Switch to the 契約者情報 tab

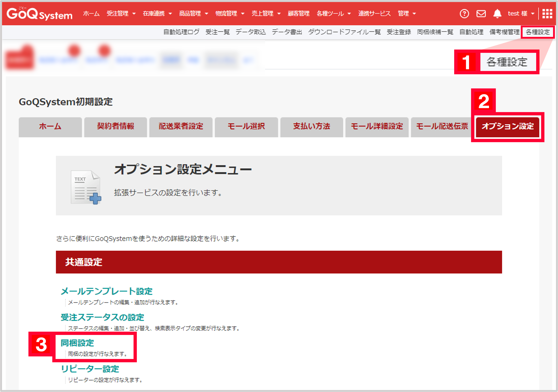[x=116, y=127]
